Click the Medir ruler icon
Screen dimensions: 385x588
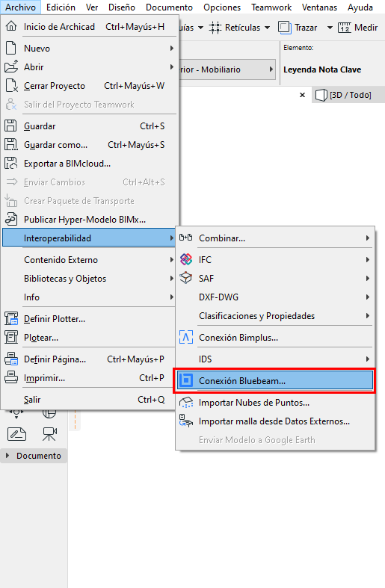click(345, 28)
